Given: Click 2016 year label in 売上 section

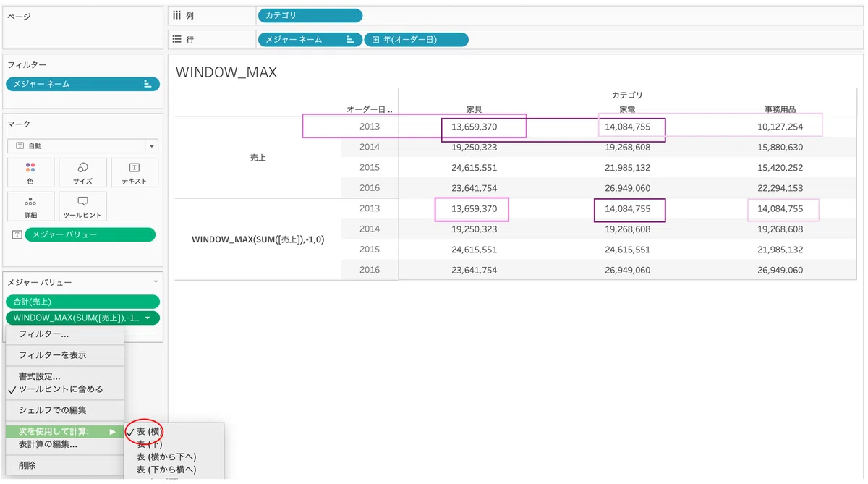Looking at the screenshot, I should coord(370,188).
